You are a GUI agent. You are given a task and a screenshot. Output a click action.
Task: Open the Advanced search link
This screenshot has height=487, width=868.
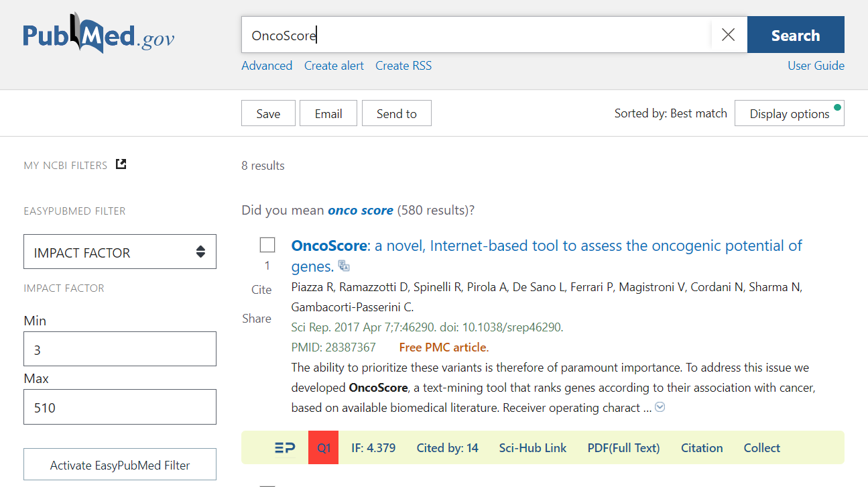(267, 66)
